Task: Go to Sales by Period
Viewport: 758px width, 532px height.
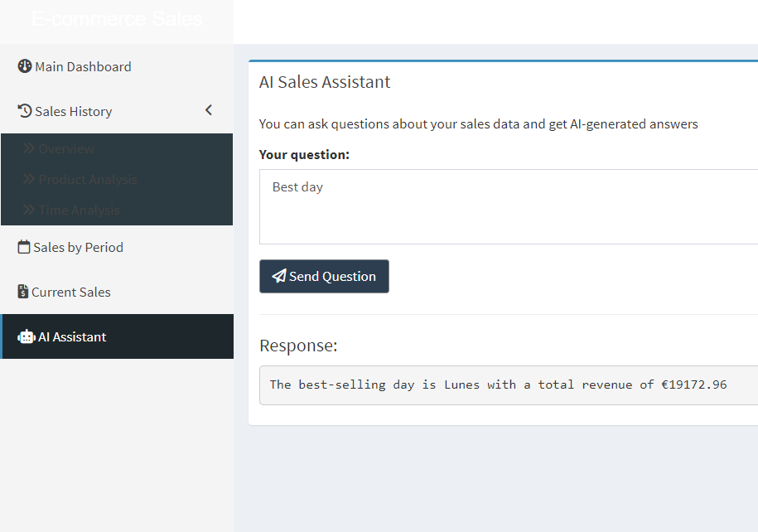Action: click(117, 247)
